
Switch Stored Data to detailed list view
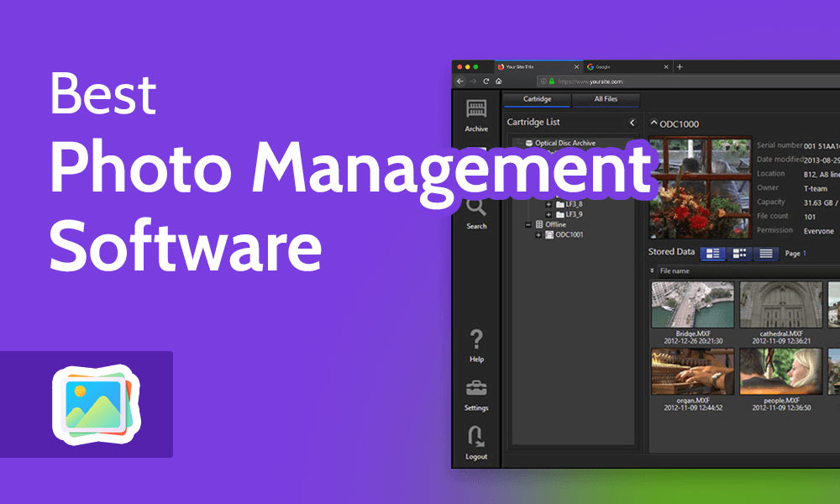coord(712,253)
